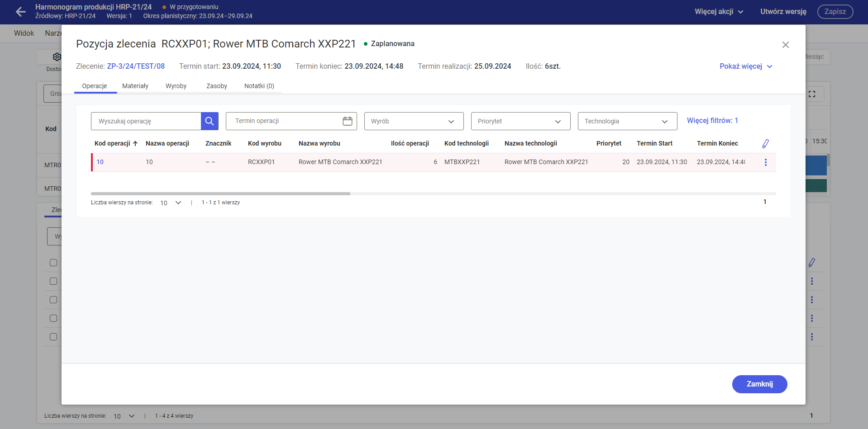Expand Pokaż więcej details
Viewport: 868px width, 429px height.
(x=745, y=66)
